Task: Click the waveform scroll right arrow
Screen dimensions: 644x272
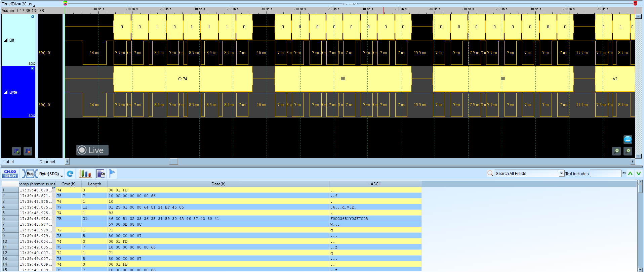Action: pyautogui.click(x=633, y=162)
